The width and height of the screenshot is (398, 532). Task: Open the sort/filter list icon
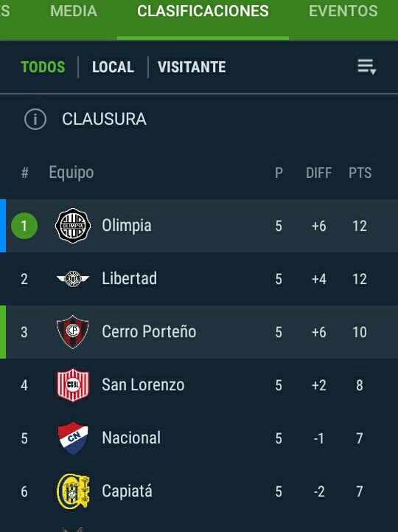(x=367, y=67)
